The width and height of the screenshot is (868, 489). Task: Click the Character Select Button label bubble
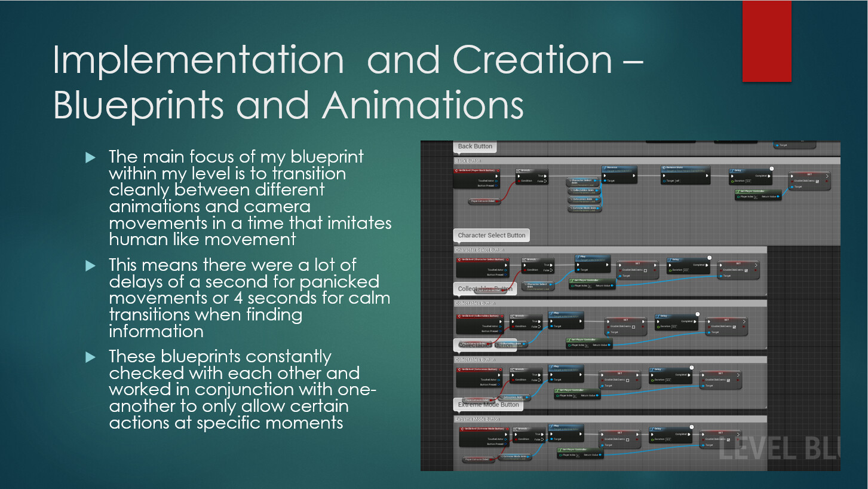tap(491, 235)
